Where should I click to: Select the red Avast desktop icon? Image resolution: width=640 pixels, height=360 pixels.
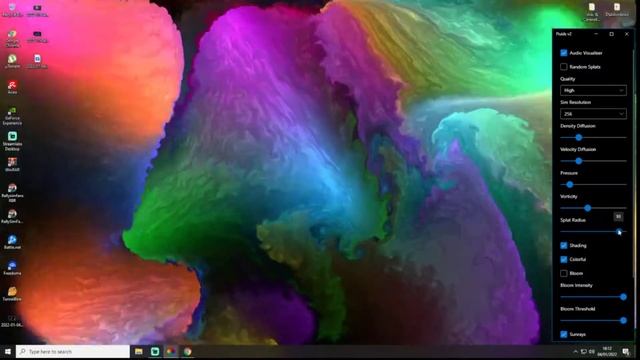pyautogui.click(x=12, y=87)
